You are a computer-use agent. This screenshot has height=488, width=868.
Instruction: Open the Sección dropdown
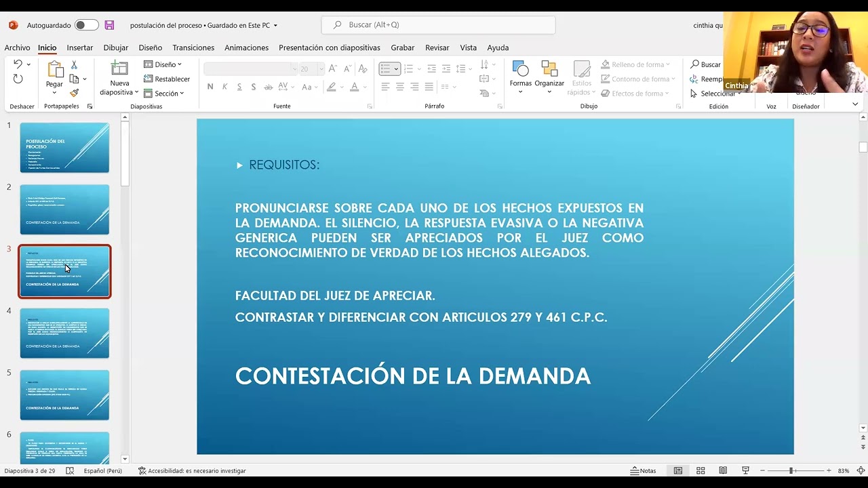[x=163, y=94]
